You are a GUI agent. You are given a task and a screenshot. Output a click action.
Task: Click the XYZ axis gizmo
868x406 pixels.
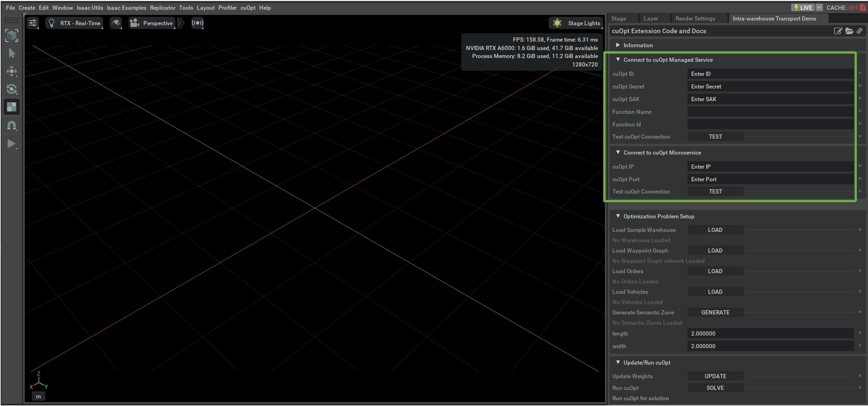pos(39,381)
